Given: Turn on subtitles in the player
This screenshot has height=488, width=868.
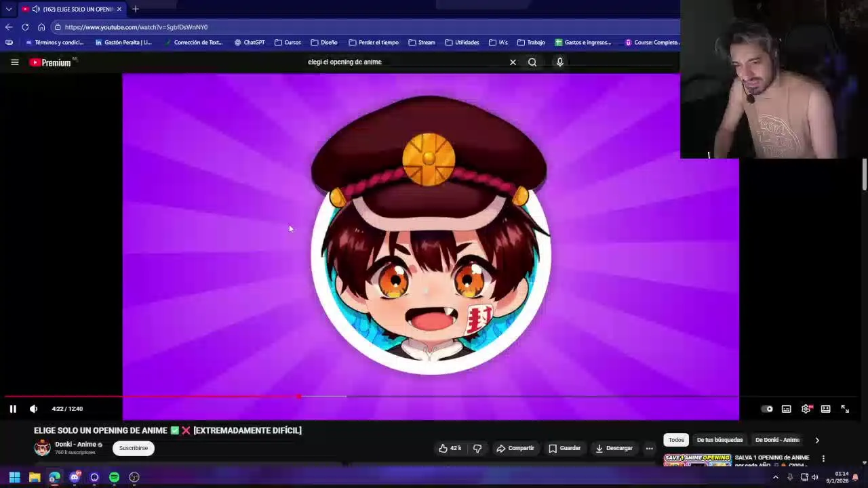Looking at the screenshot, I should point(786,409).
